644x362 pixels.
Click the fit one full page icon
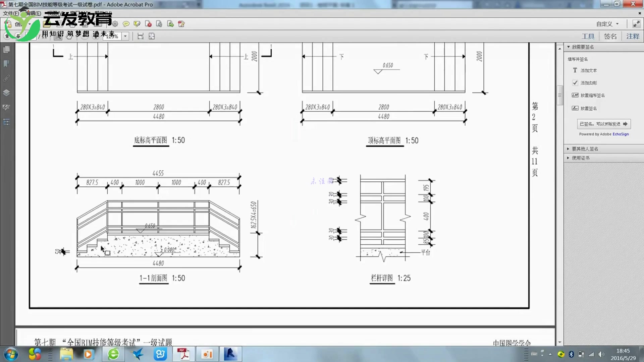152,36
